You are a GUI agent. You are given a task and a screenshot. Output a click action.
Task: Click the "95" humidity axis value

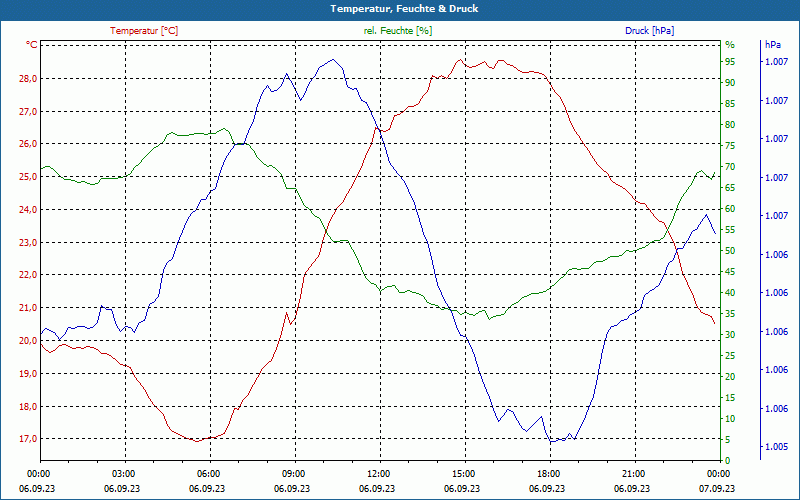tap(731, 62)
